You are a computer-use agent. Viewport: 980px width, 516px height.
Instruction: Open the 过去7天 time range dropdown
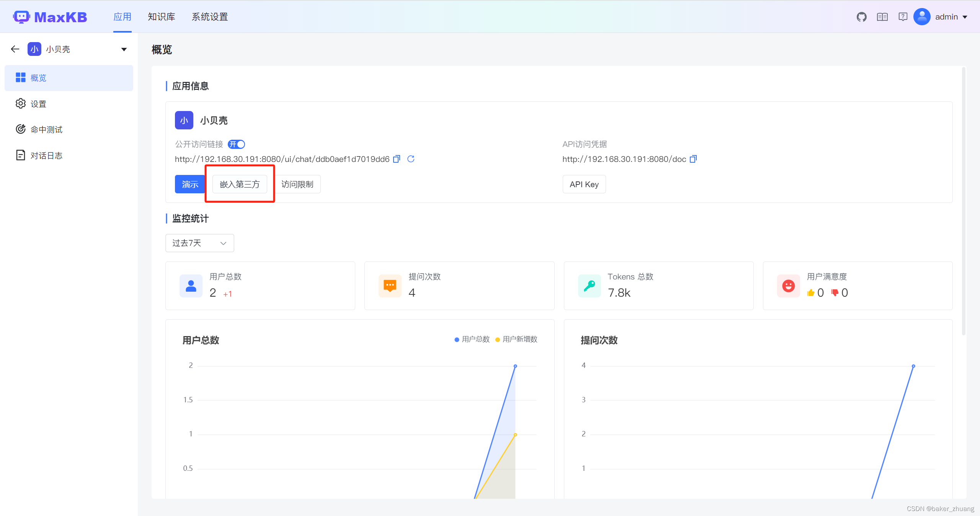click(x=199, y=243)
